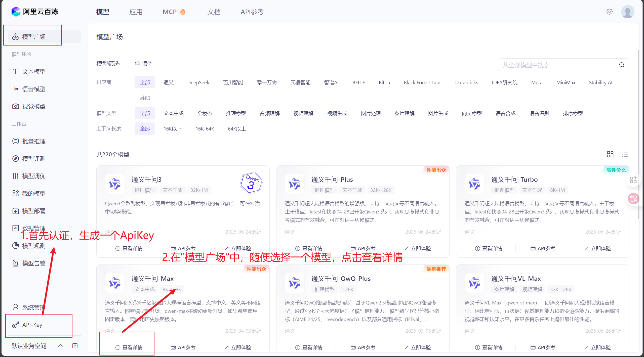Filter supplier by Stability AI
The height and width of the screenshot is (357, 644).
point(600,82)
